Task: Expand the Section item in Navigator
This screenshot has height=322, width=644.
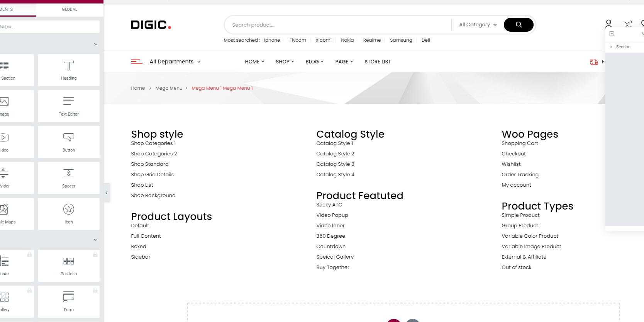Action: pos(611,47)
